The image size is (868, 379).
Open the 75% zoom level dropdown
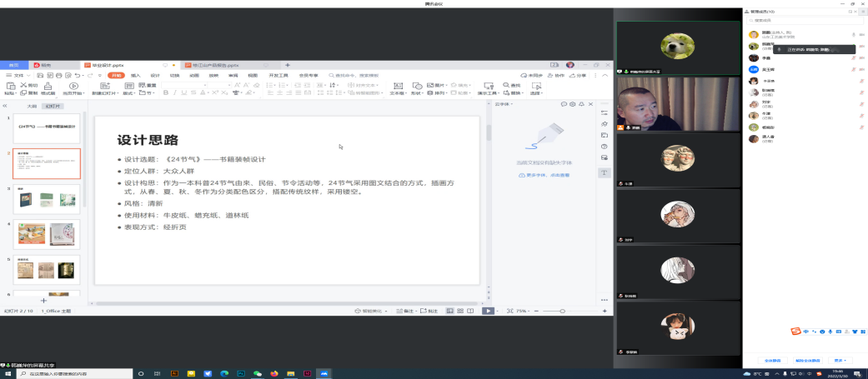[521, 311]
